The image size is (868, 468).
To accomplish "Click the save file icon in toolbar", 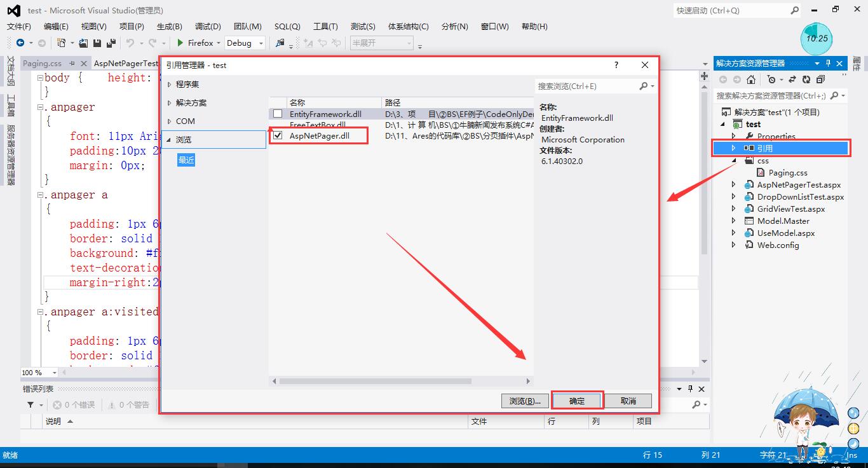I will point(97,43).
